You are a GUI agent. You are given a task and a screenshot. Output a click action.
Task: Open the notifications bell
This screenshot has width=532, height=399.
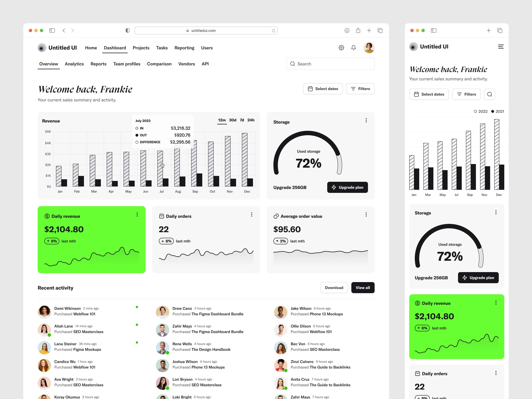(354, 48)
